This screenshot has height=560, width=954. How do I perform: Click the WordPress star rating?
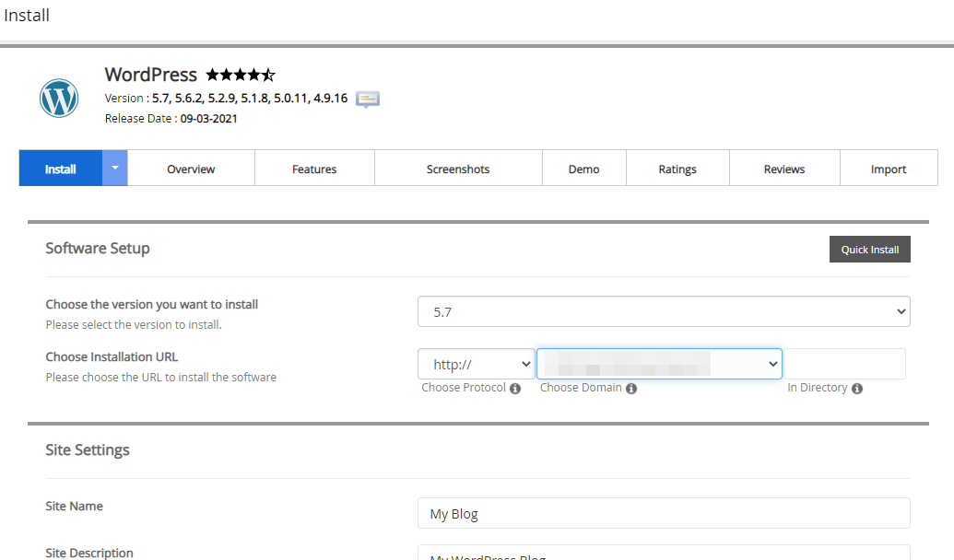pyautogui.click(x=241, y=75)
